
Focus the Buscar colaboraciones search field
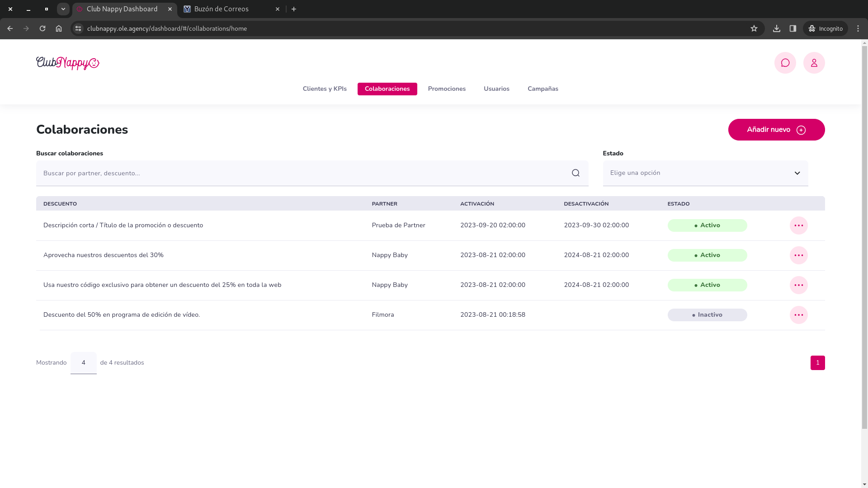tap(303, 173)
